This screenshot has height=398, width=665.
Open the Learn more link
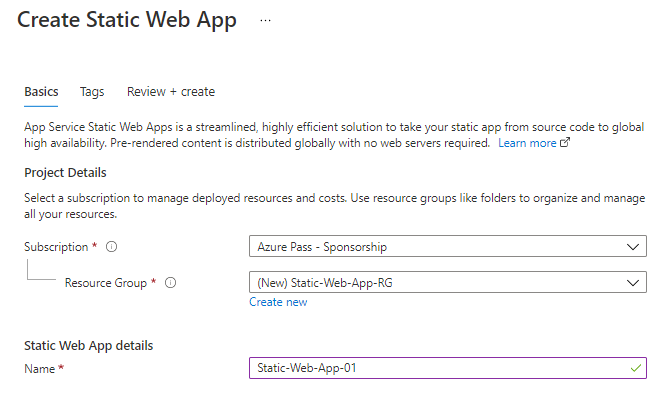(x=527, y=143)
